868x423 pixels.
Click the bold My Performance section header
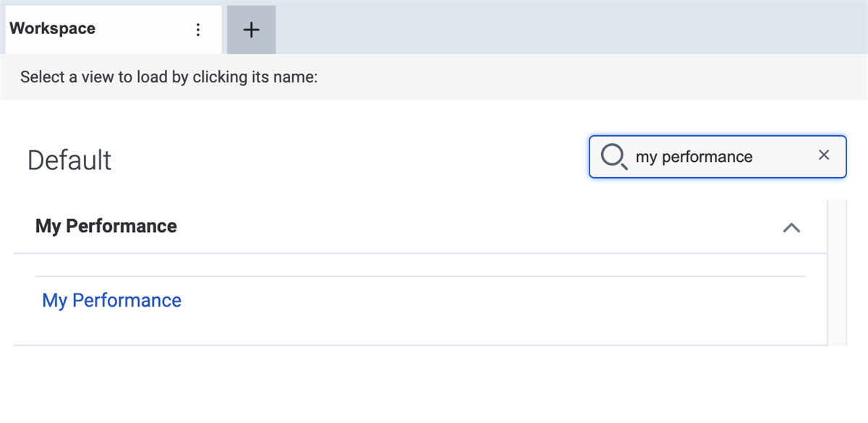(106, 226)
